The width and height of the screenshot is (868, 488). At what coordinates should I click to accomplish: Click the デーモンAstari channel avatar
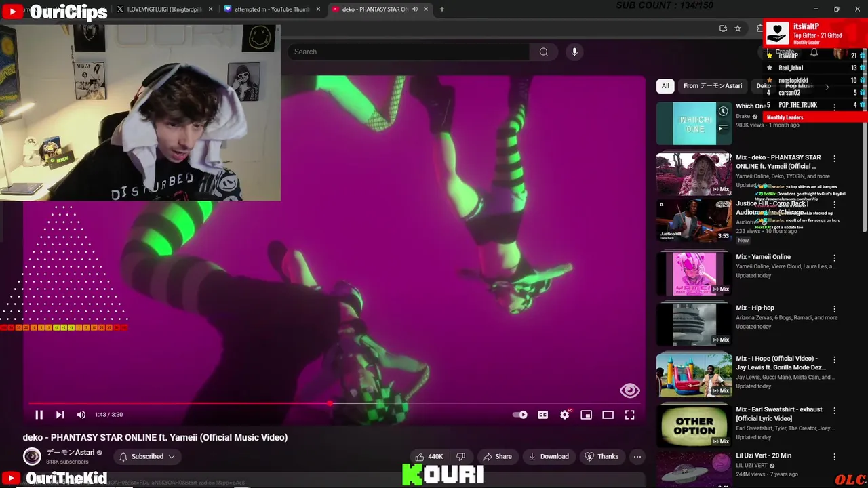tap(32, 457)
